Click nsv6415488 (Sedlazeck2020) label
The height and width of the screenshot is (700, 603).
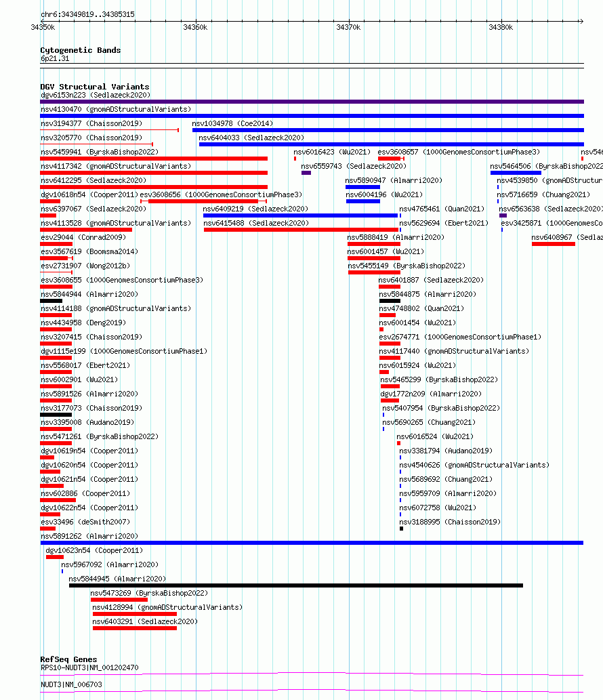pos(256,224)
